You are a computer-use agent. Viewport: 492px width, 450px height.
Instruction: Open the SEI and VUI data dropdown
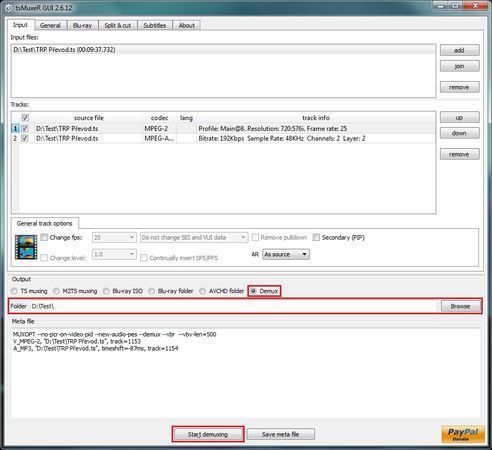pos(194,237)
